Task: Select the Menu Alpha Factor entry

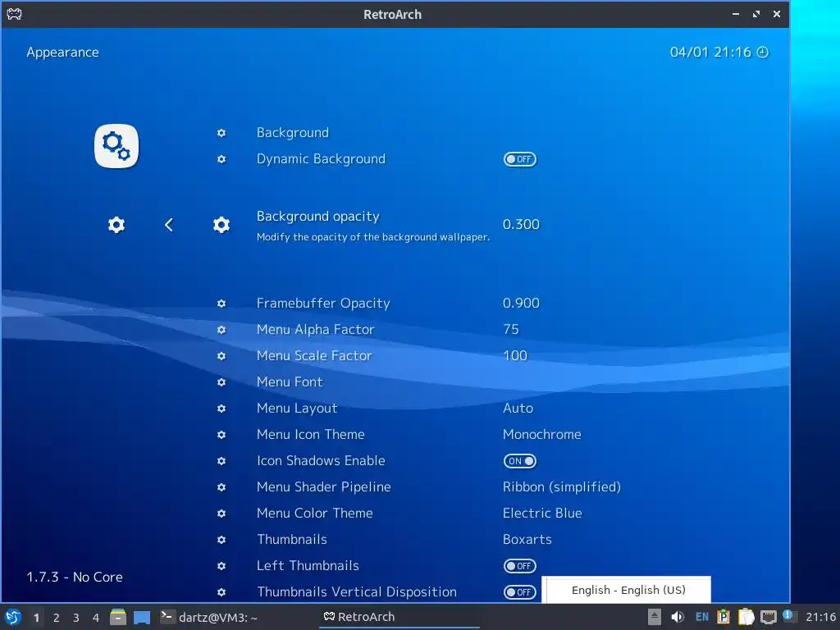Action: pos(315,330)
